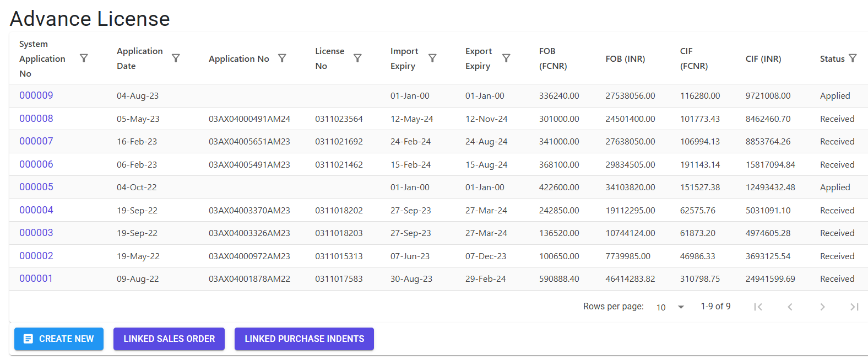Click the CIF (FCNR) column header
868x359 pixels.
click(x=694, y=58)
